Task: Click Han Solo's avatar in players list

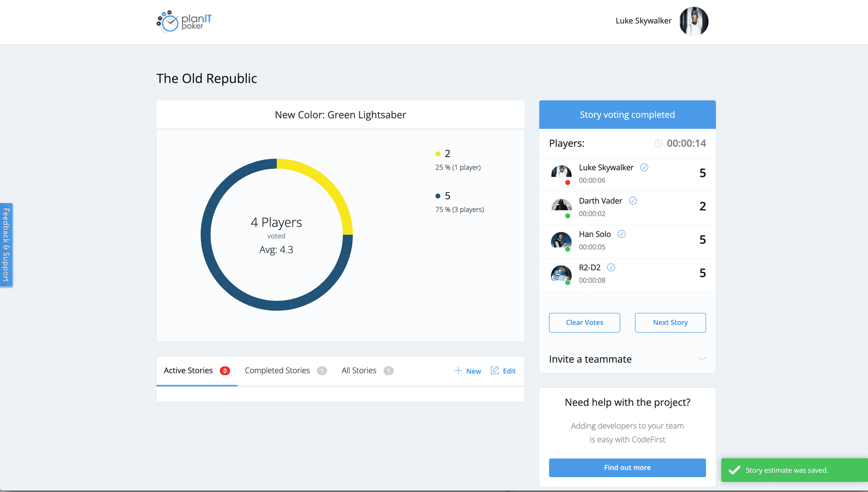Action: click(561, 240)
